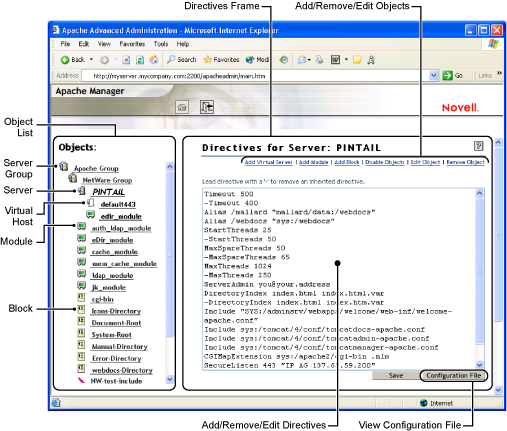This screenshot has height=431, width=507.
Task: Open the Edit menu
Action: tap(84, 44)
